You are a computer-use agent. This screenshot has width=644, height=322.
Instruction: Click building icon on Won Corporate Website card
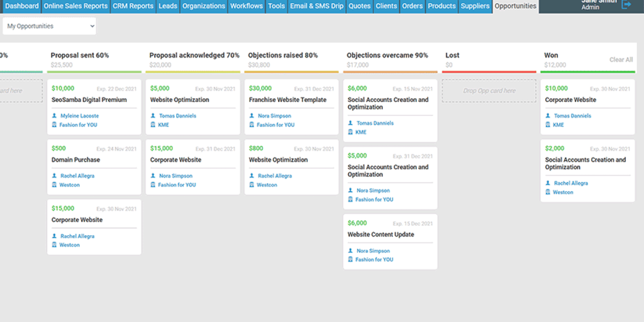(x=548, y=125)
